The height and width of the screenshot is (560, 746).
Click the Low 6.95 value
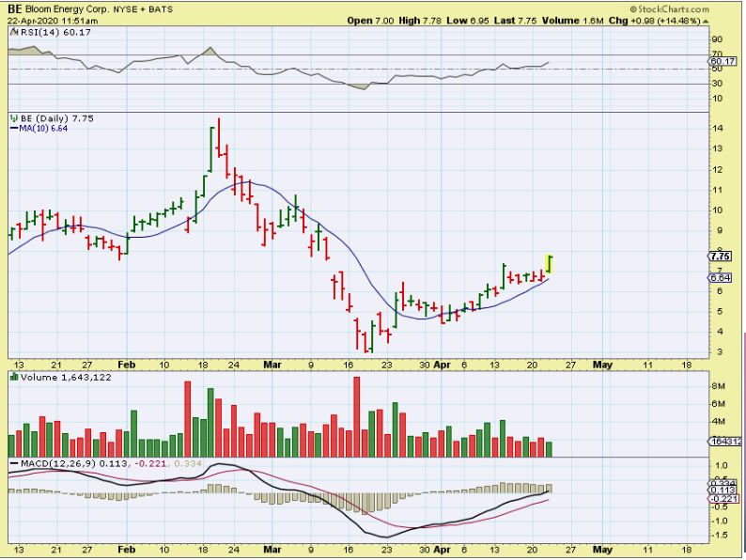(x=468, y=21)
